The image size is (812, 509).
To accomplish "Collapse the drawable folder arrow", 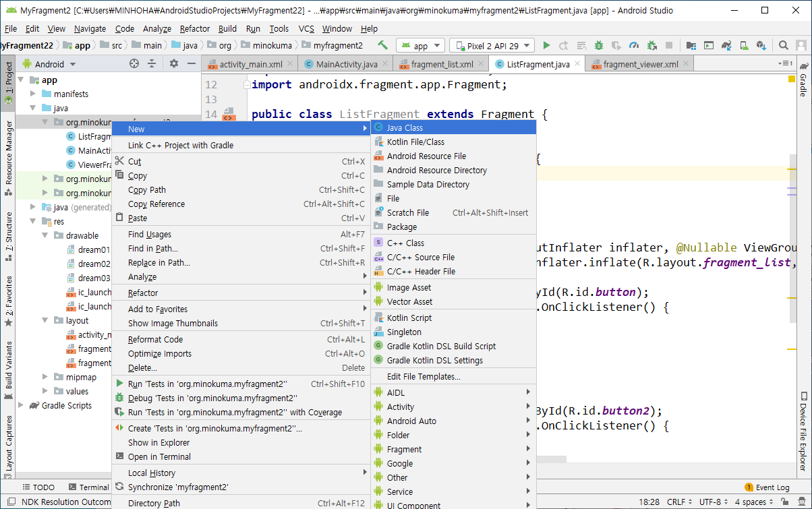I will click(45, 236).
